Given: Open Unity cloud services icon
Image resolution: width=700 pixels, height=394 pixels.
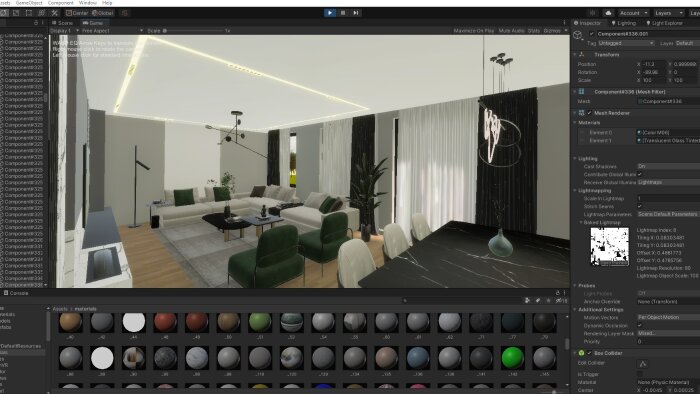Looking at the screenshot, I should pos(608,13).
